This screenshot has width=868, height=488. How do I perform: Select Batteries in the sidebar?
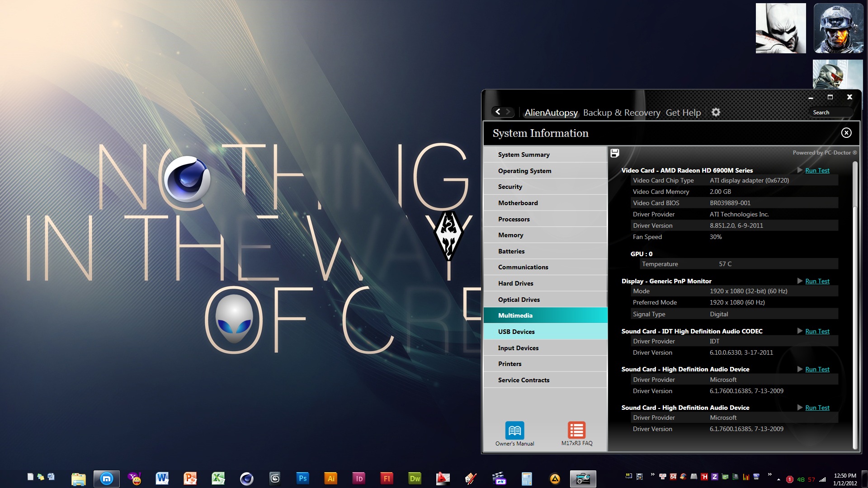[545, 251]
